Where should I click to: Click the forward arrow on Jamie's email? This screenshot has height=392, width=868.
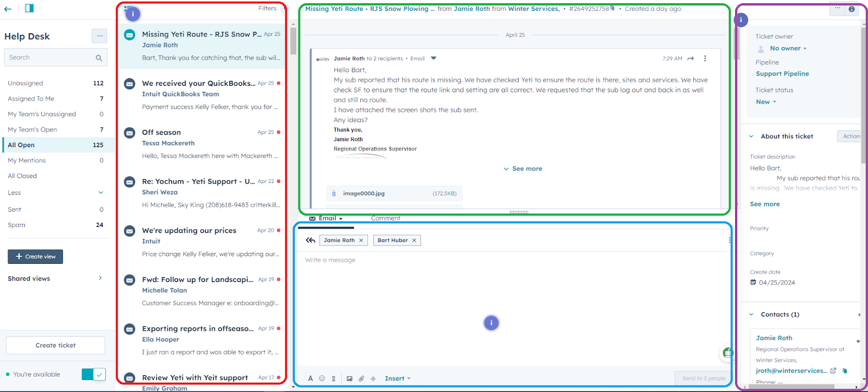pyautogui.click(x=691, y=59)
